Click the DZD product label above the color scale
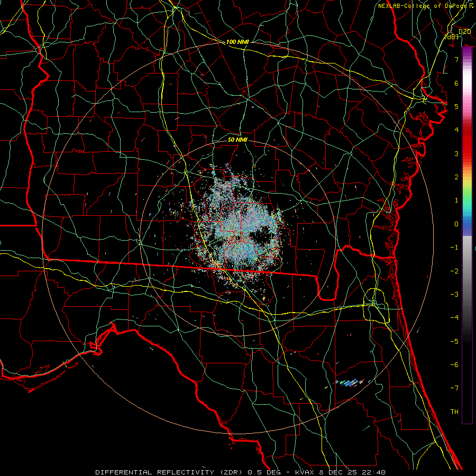This screenshot has height=476, width=476. (x=464, y=32)
